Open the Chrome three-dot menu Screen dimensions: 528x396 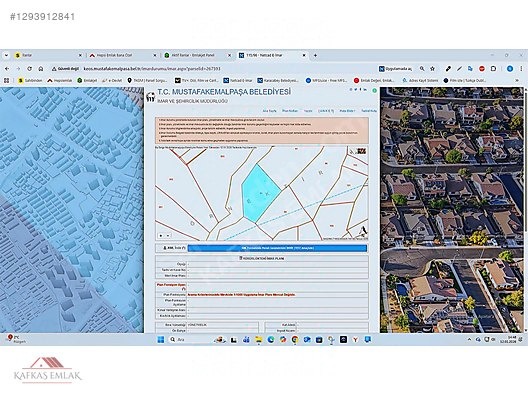tap(521, 69)
